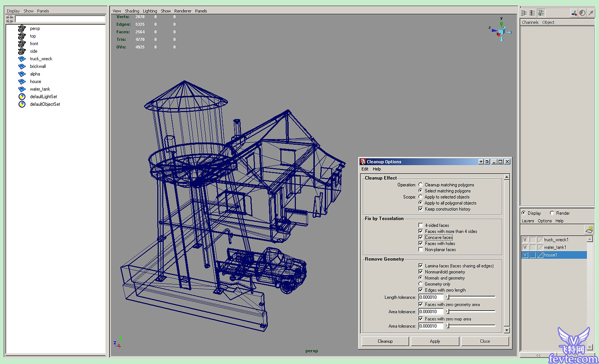
Task: Click the manipulator axis icon in Channel Box
Action: click(574, 13)
